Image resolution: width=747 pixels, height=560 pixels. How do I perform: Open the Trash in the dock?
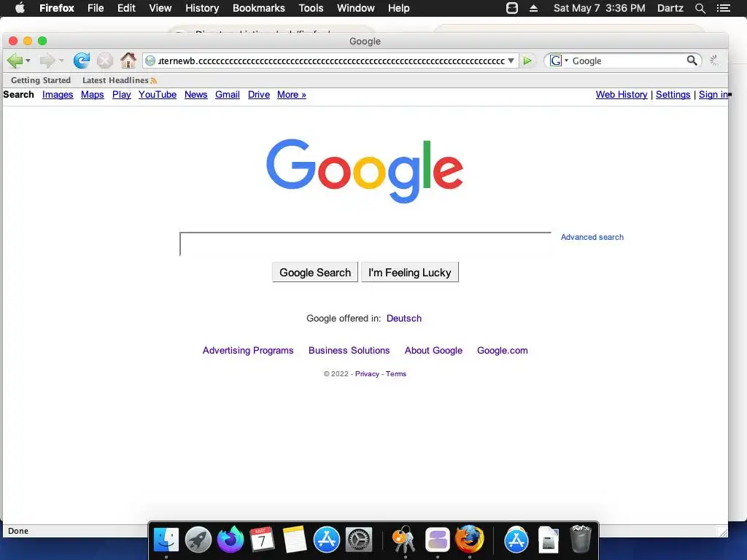[581, 539]
